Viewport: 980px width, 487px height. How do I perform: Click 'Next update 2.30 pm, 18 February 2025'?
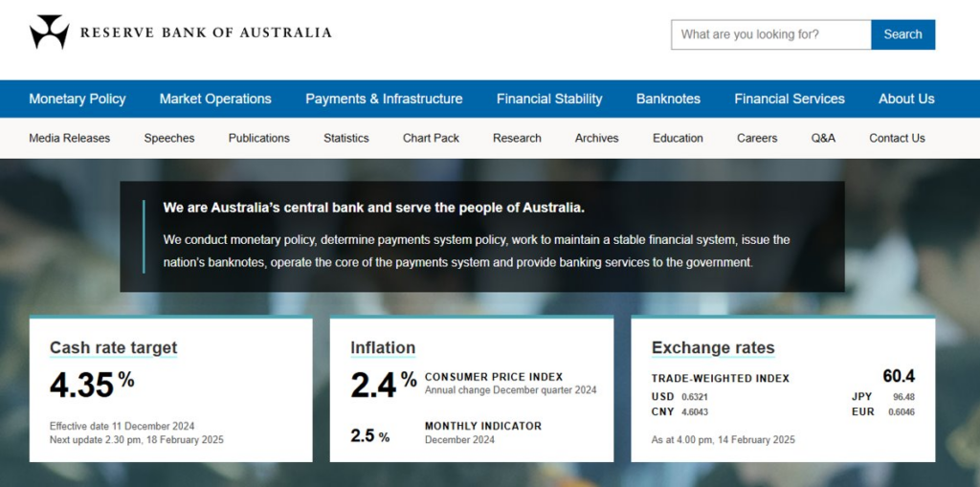136,439
